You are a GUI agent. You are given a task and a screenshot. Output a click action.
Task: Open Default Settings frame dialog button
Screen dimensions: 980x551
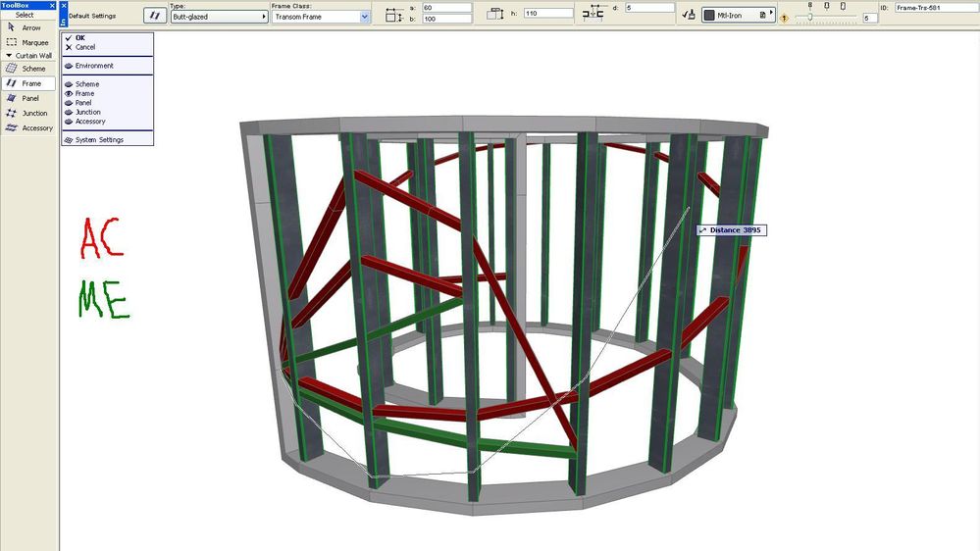[x=154, y=16]
